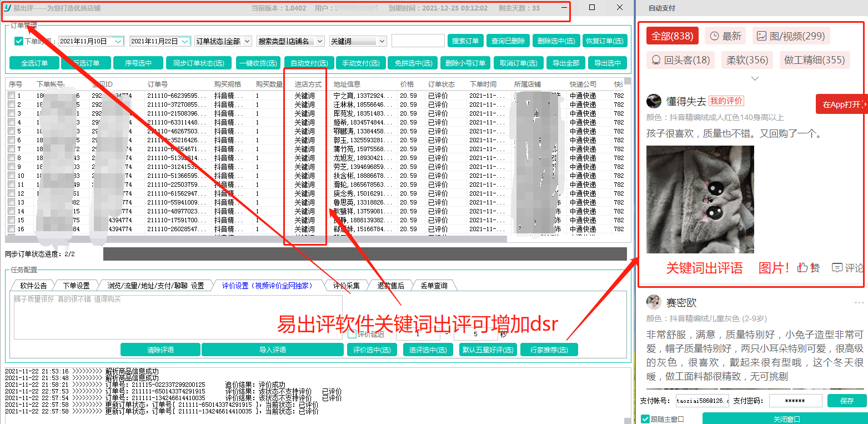Select the clock icon on 最新 filter
This screenshot has height=424, width=868.
714,37
